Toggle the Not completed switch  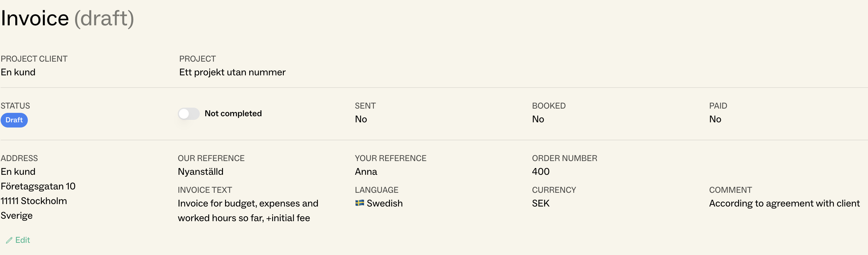click(x=189, y=114)
